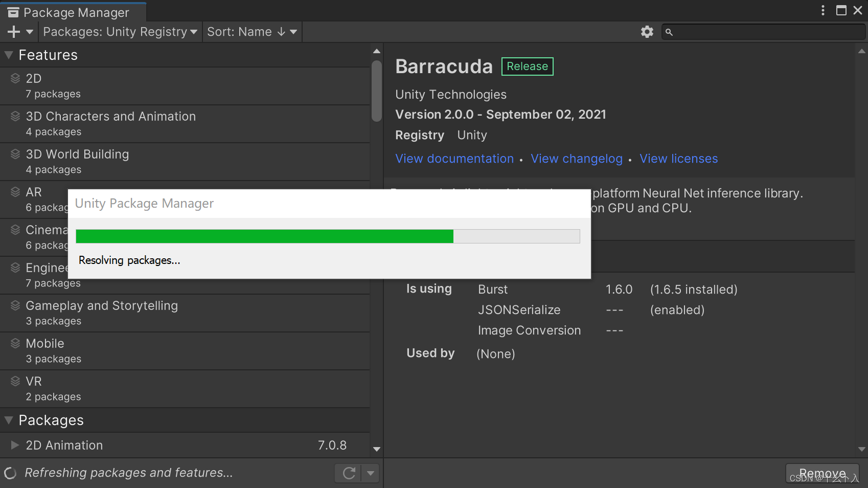Click the Gameplay and Storytelling layers icon
868x488 pixels.
tap(15, 305)
